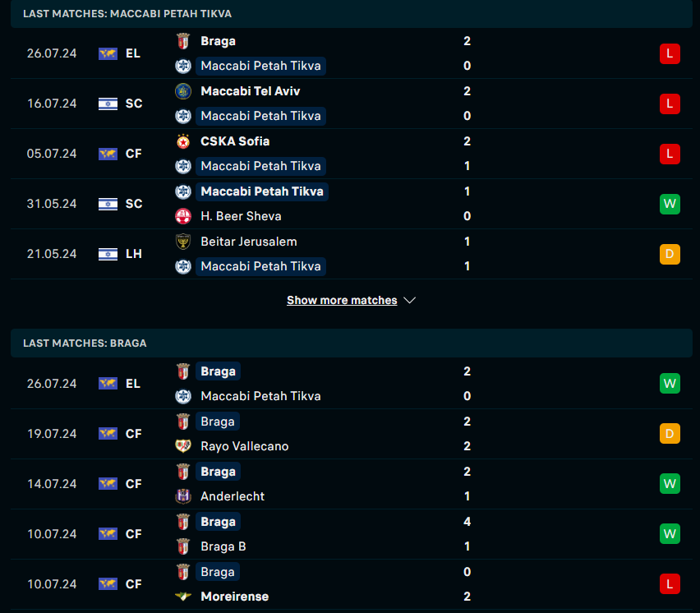Click H. Beer Sheva club crest

pyautogui.click(x=183, y=216)
